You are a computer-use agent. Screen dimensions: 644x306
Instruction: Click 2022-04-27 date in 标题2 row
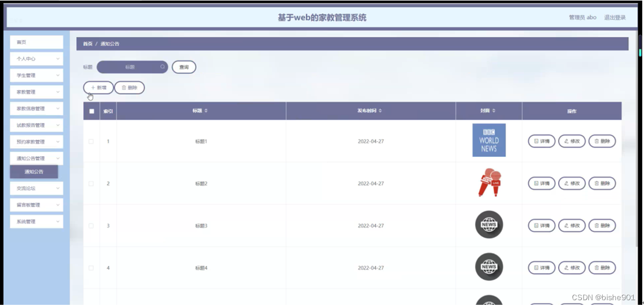[371, 183]
